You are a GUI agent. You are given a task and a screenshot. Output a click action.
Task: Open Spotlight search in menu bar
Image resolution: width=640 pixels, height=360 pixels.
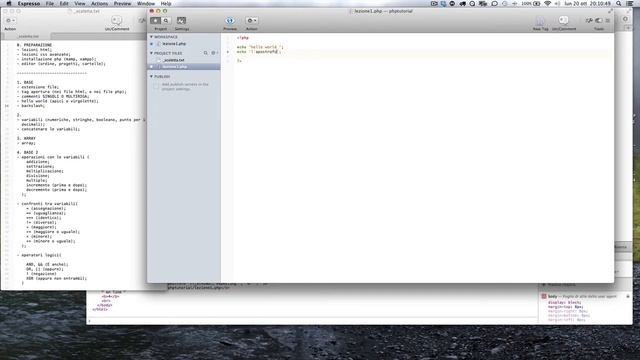619,3
